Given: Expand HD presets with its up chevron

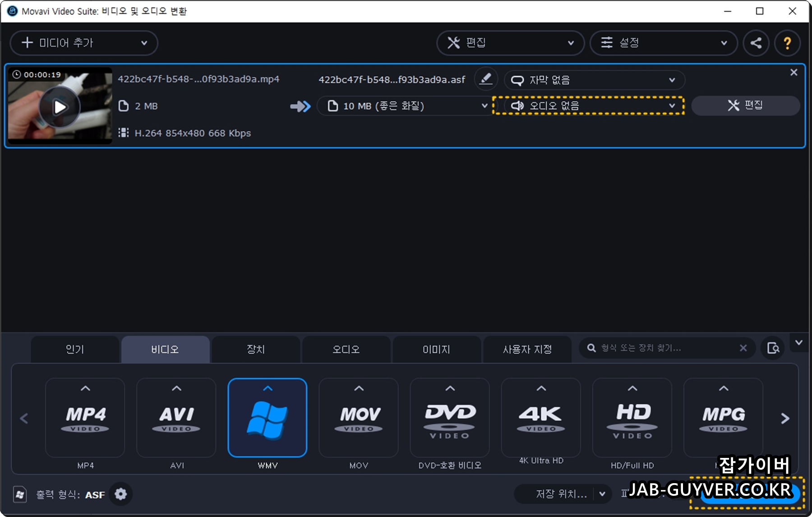Looking at the screenshot, I should (632, 388).
